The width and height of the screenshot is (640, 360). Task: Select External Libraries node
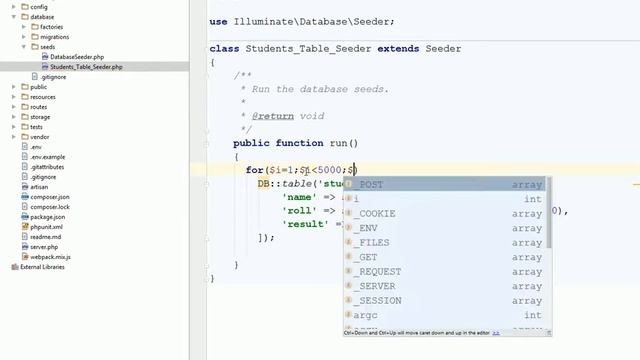pyautogui.click(x=42, y=267)
